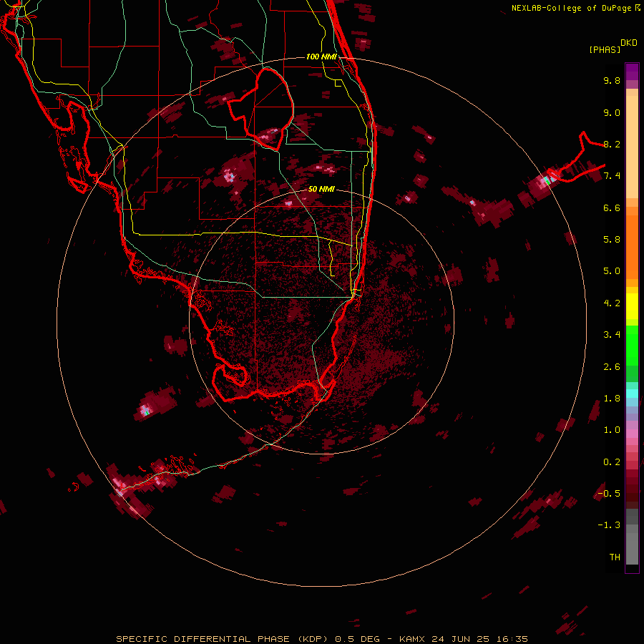
Task: Select the 8.2 scale value
Action: pos(612,144)
